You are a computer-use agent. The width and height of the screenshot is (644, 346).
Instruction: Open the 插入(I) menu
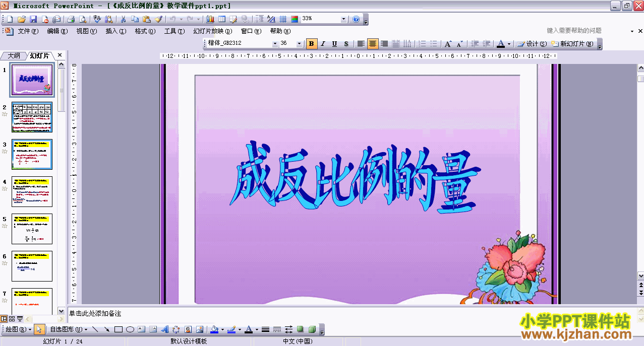point(115,31)
